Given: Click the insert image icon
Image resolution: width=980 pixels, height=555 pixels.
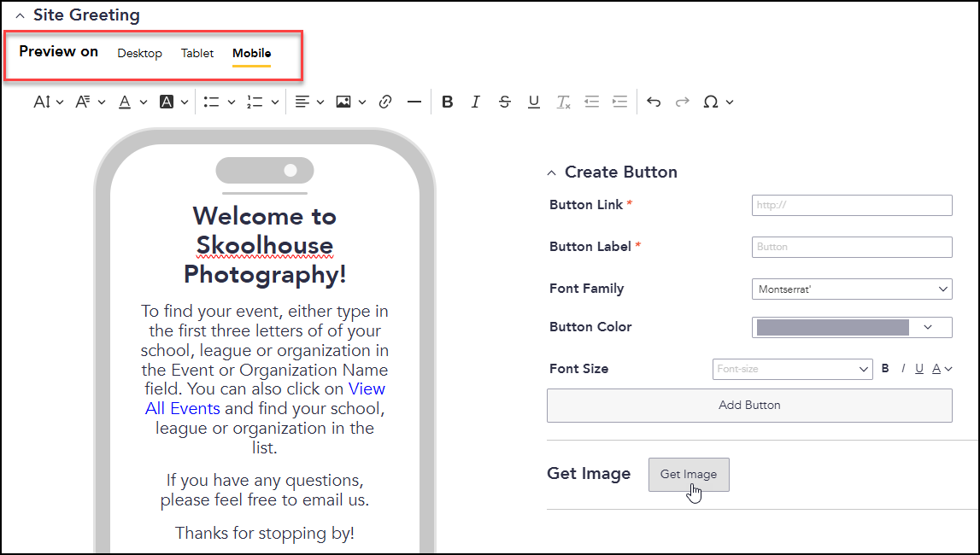Looking at the screenshot, I should [343, 102].
